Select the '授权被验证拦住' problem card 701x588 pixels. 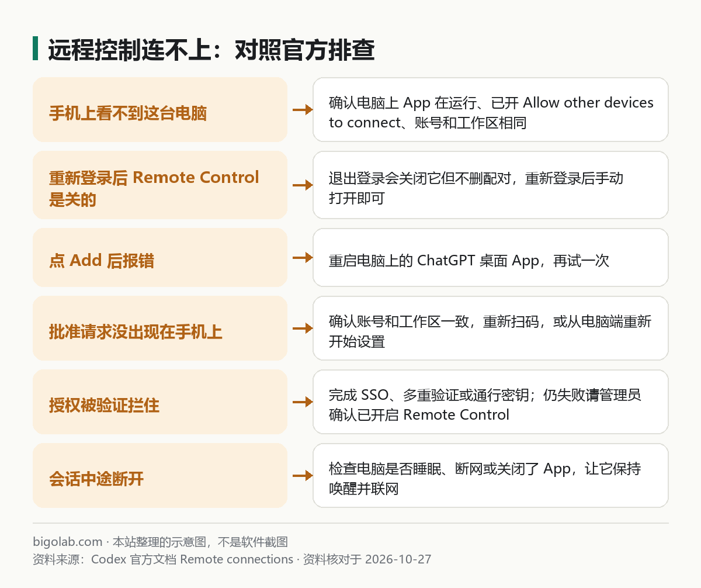(x=160, y=402)
